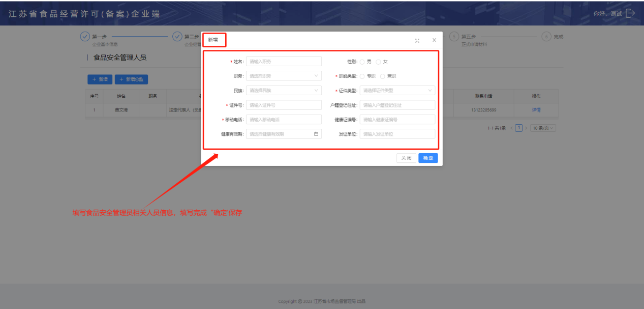Open the 10条/页 page size selector

[543, 128]
